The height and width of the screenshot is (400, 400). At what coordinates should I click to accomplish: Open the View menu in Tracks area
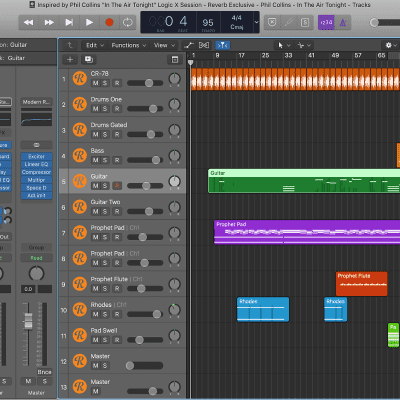[164, 45]
